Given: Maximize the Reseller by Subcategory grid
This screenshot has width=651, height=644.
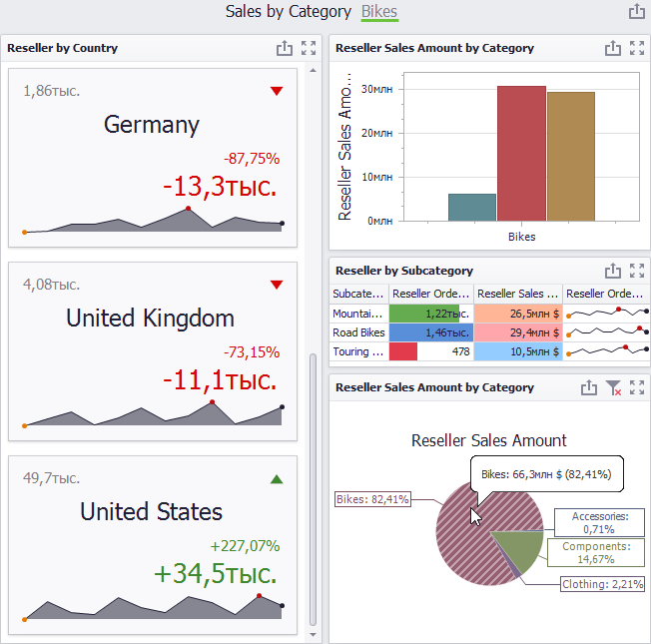Looking at the screenshot, I should coord(637,271).
